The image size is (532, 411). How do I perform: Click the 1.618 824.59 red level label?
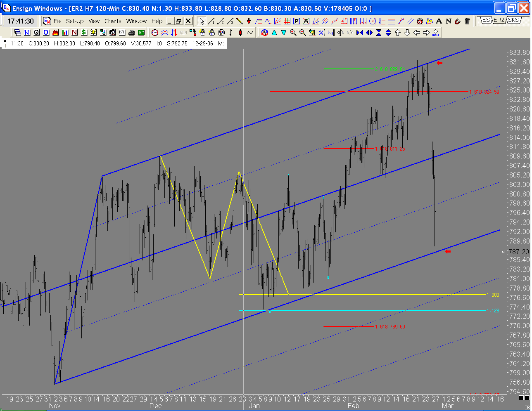point(484,92)
